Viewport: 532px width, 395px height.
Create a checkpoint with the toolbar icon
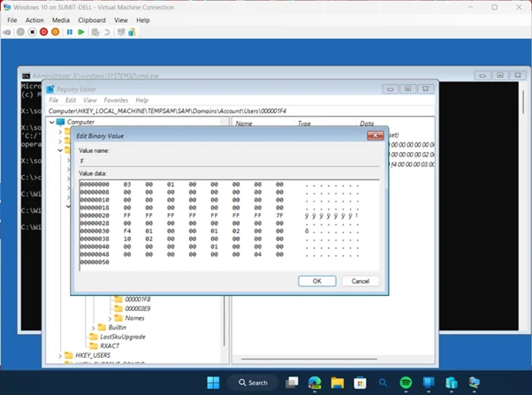pos(95,32)
